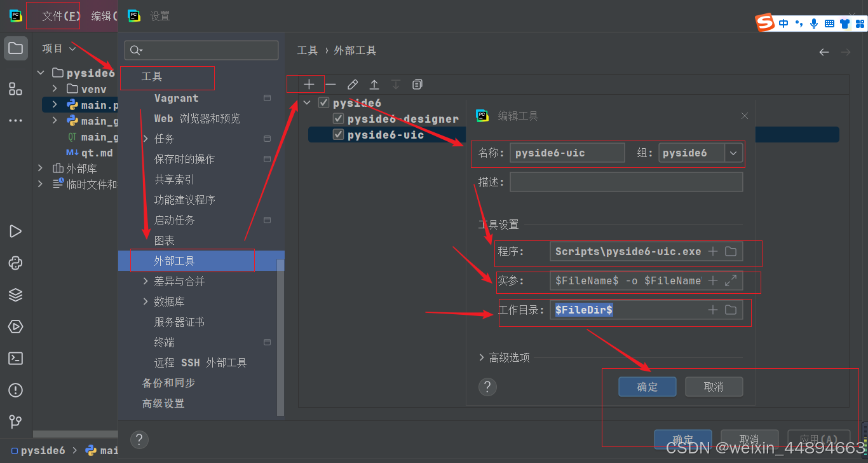Open the Project tool window folder icon
Viewport: 868px width, 463px height.
(16, 48)
